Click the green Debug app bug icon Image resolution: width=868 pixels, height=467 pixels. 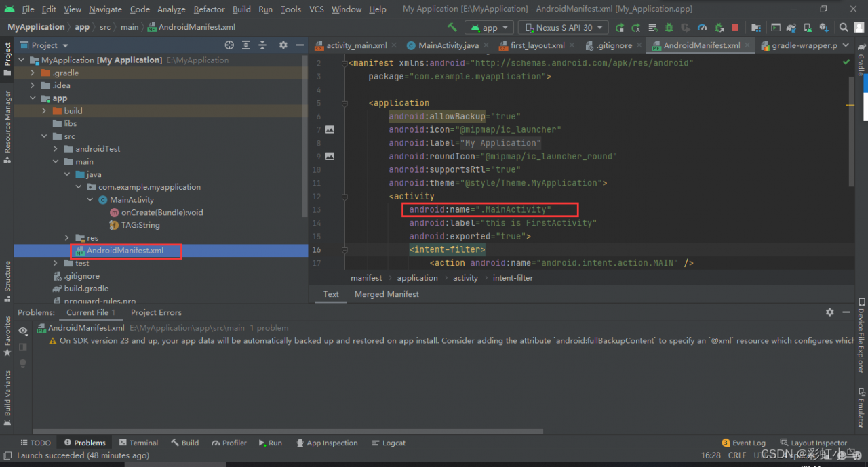click(x=669, y=27)
